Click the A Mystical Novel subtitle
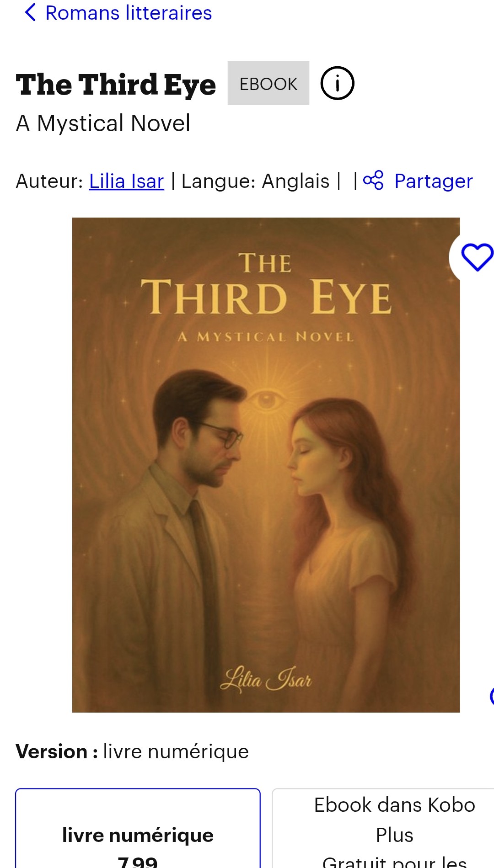The image size is (494, 868). (x=103, y=123)
